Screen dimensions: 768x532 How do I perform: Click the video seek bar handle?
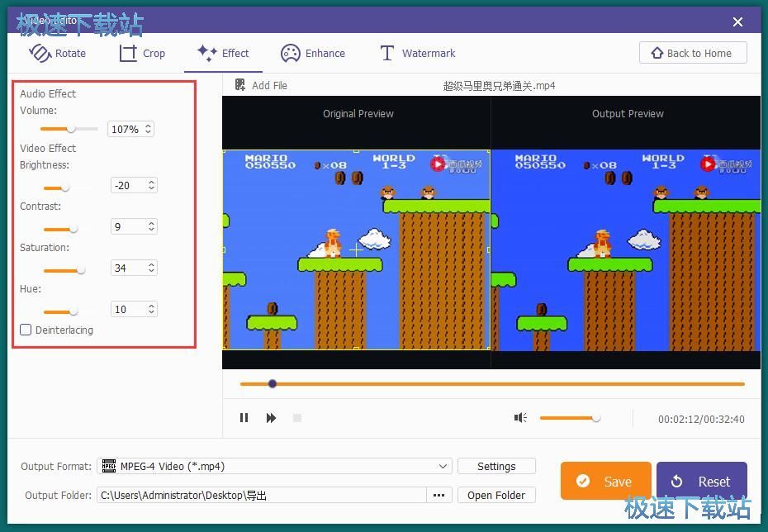(x=273, y=383)
